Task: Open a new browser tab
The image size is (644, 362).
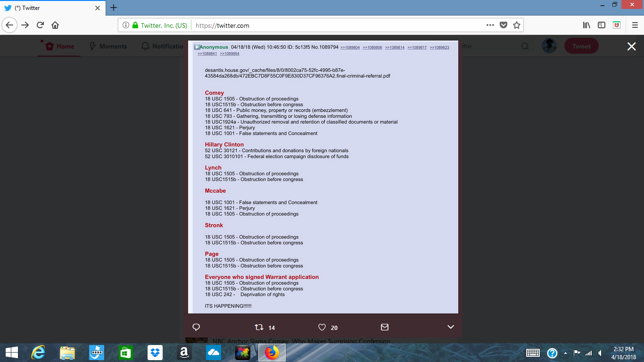Action: 114,8
